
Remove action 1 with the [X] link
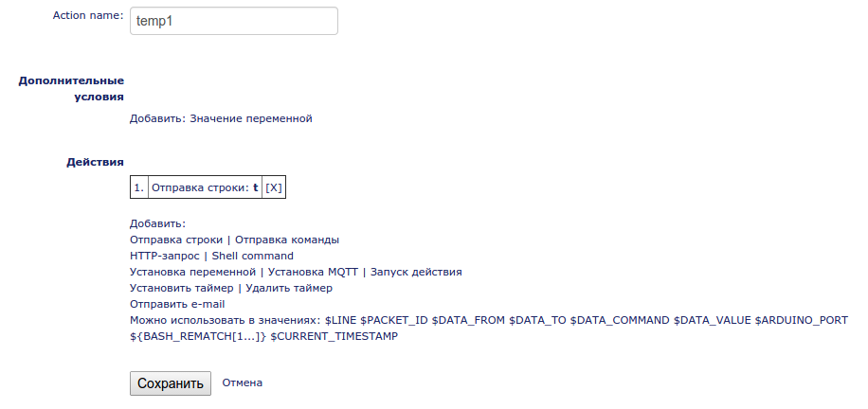point(273,188)
